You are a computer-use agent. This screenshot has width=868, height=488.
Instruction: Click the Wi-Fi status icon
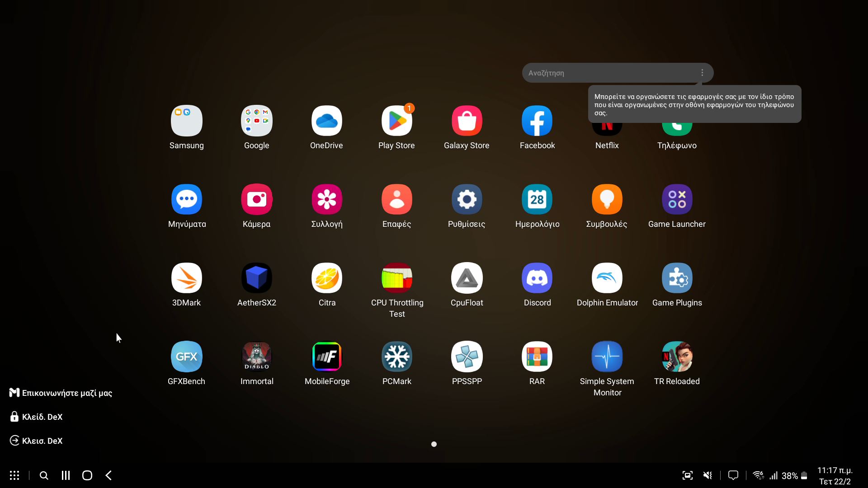coord(758,475)
